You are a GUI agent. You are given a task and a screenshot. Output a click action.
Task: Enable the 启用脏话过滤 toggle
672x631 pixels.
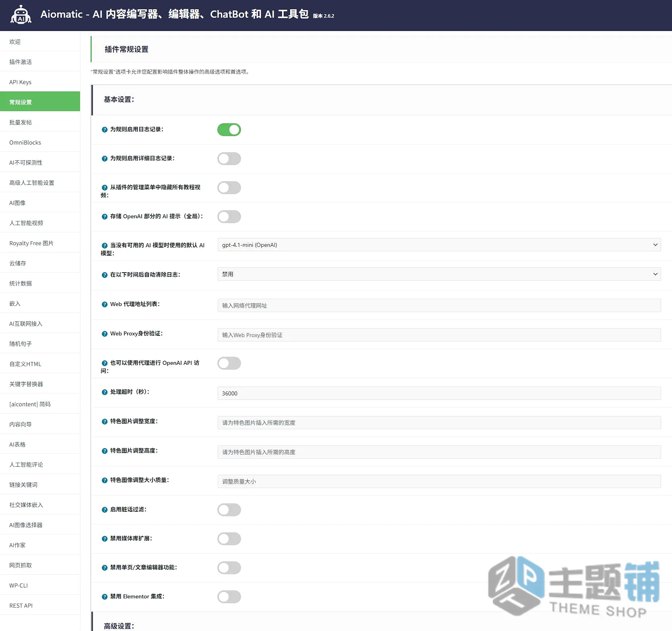[229, 510]
